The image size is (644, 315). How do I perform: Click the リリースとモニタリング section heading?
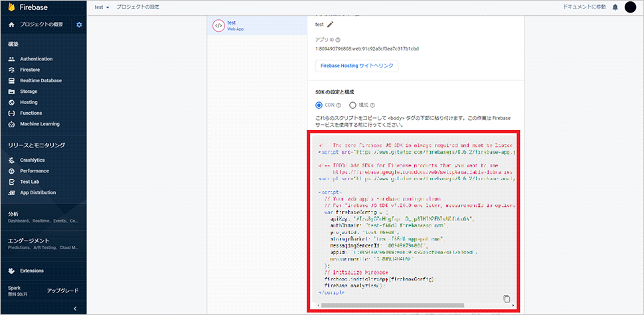[37, 145]
